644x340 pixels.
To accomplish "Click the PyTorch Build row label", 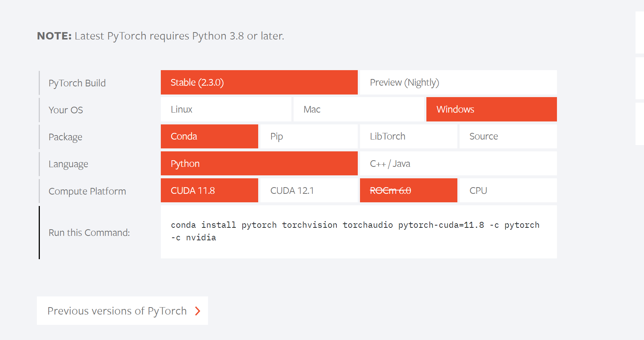I will pyautogui.click(x=77, y=83).
